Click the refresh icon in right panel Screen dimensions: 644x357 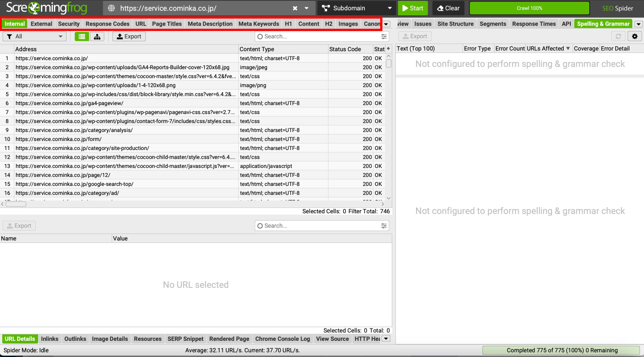618,36
